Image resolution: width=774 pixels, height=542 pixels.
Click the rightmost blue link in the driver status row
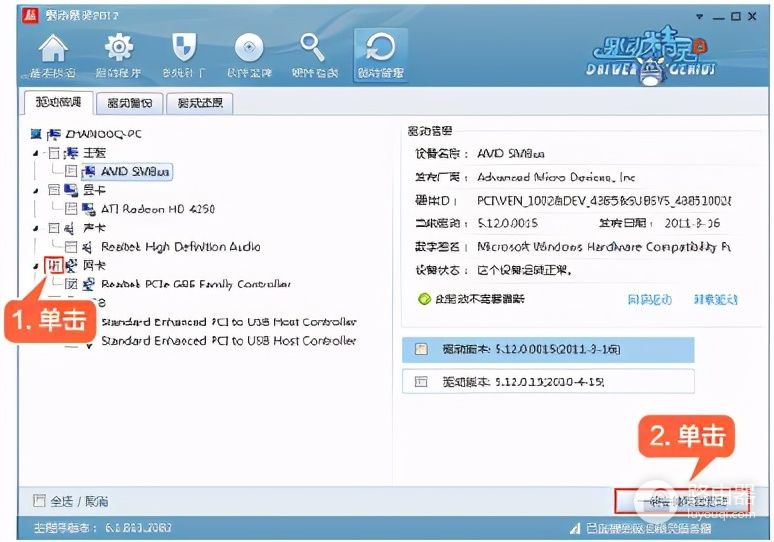point(715,299)
